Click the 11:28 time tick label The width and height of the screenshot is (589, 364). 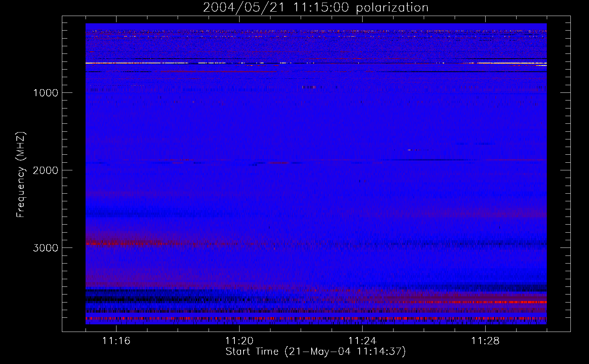[485, 341]
